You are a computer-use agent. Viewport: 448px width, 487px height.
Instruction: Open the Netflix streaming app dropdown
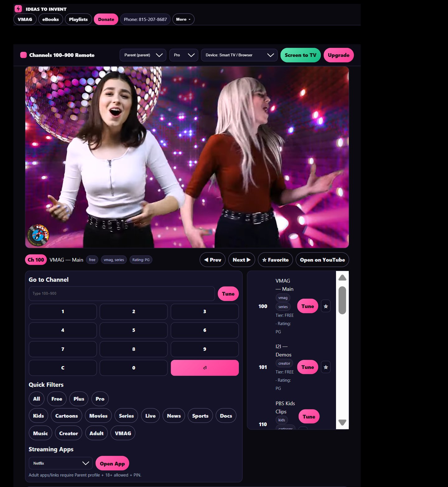(x=61, y=463)
